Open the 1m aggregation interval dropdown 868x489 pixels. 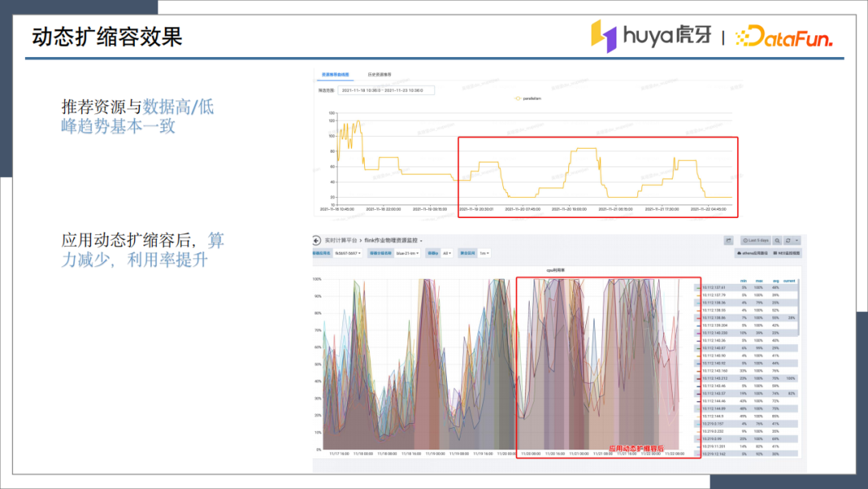tap(484, 253)
